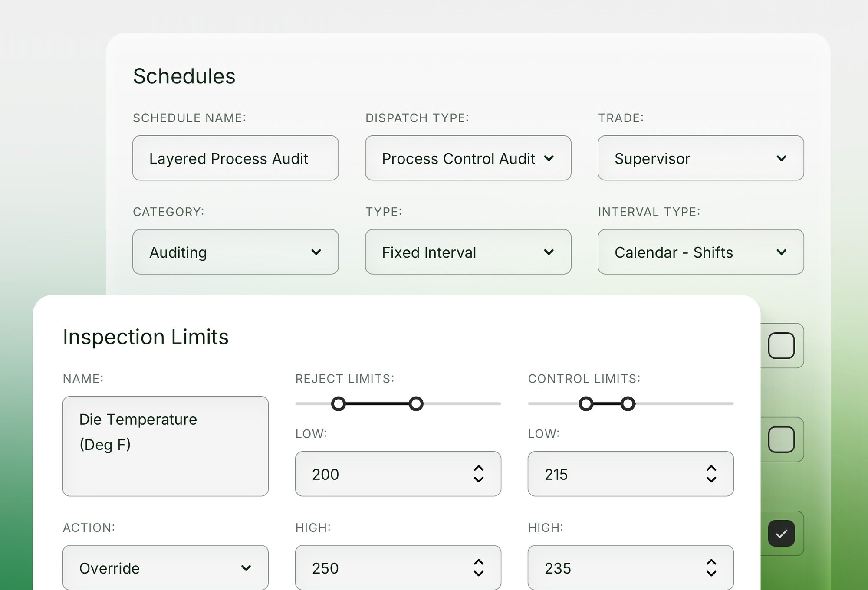Decrease the Control Limits Low value 215
This screenshot has width=868, height=590.
click(711, 479)
